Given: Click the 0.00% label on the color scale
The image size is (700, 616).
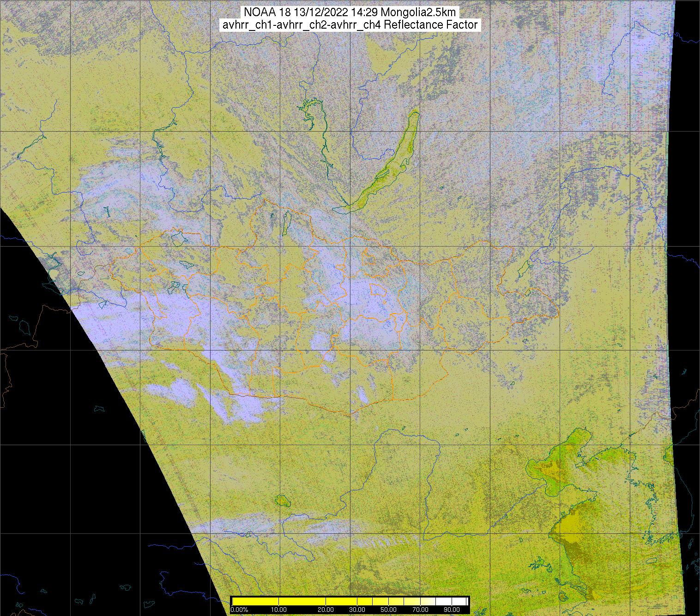Looking at the screenshot, I should (239, 610).
